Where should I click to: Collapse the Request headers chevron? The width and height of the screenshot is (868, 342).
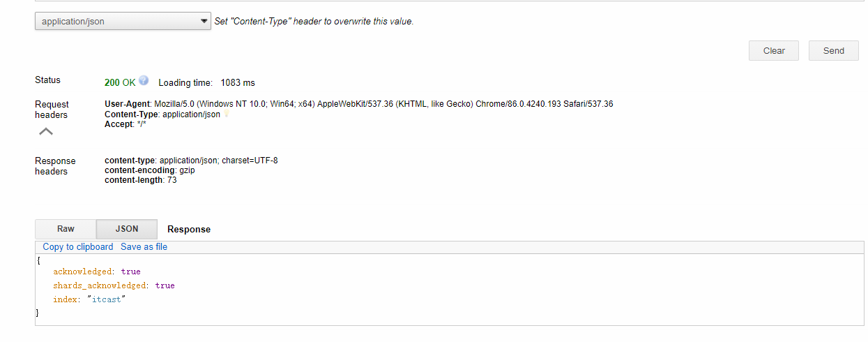coord(46,131)
